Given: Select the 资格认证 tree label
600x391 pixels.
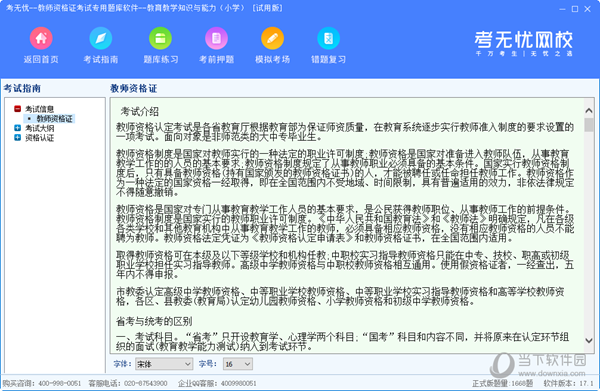Looking at the screenshot, I should [x=39, y=138].
